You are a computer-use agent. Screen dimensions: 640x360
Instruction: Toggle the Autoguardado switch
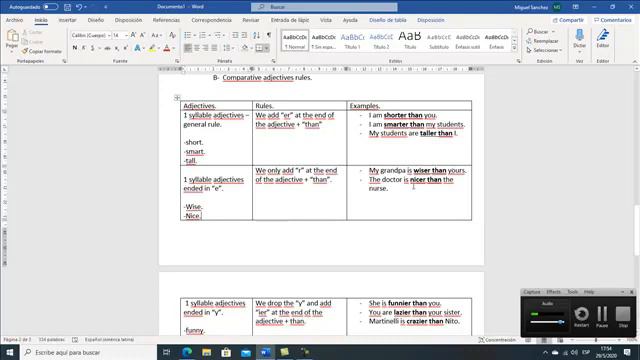click(x=50, y=7)
